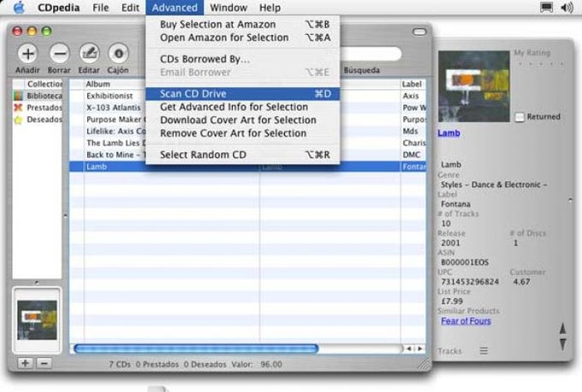
Task: Click the Editar pencil toolbar icon
Action: pos(89,53)
